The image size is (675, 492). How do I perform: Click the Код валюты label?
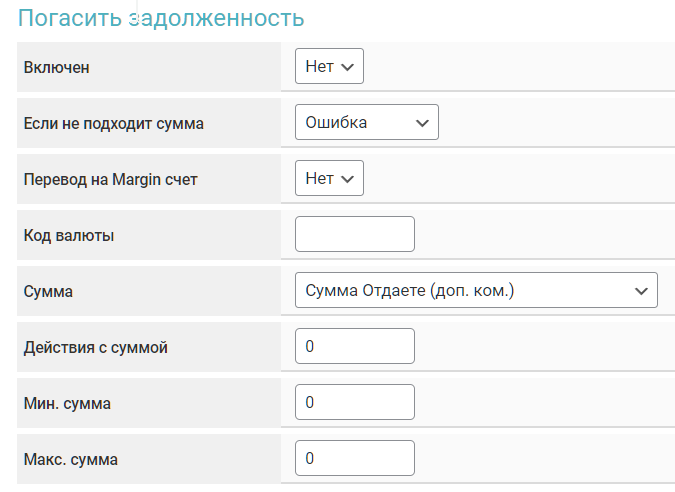68,236
